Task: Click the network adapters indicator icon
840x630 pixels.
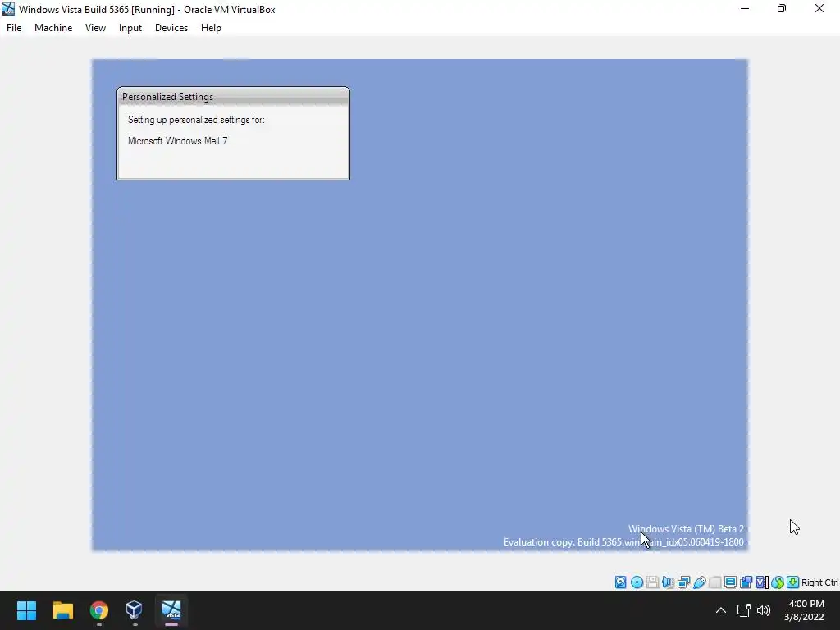Action: pos(683,582)
